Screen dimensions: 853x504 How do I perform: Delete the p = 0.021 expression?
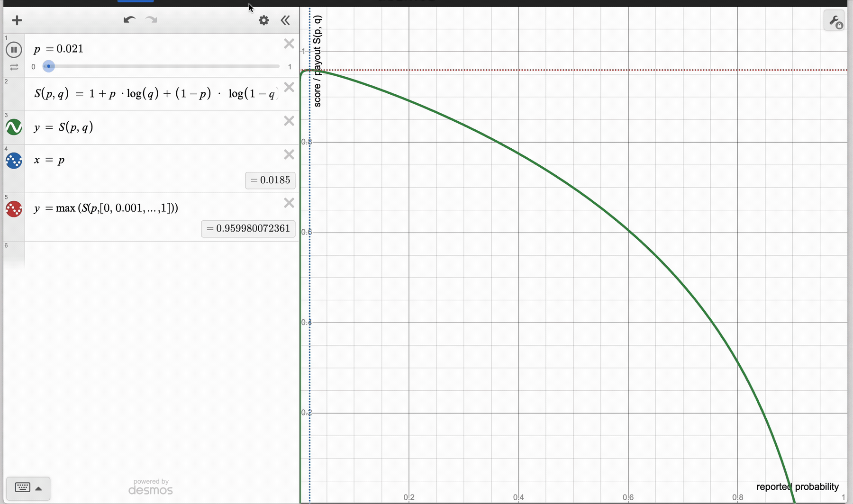(x=289, y=44)
